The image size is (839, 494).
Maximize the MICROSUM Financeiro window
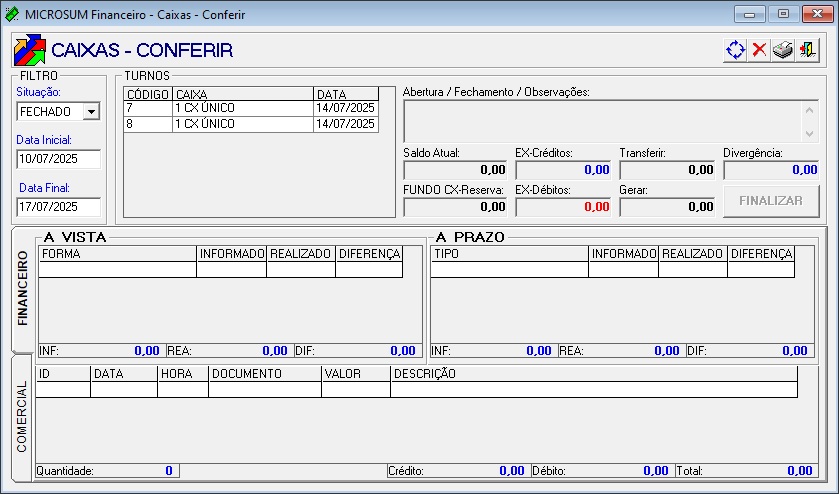[x=783, y=14]
